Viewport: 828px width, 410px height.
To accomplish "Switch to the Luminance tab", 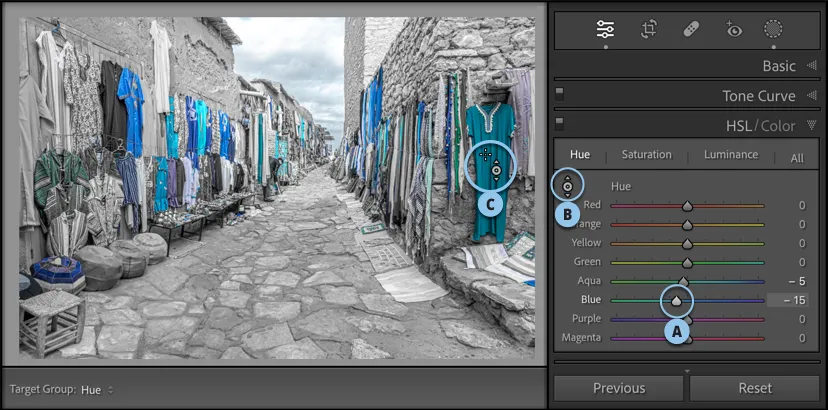I will (x=731, y=155).
